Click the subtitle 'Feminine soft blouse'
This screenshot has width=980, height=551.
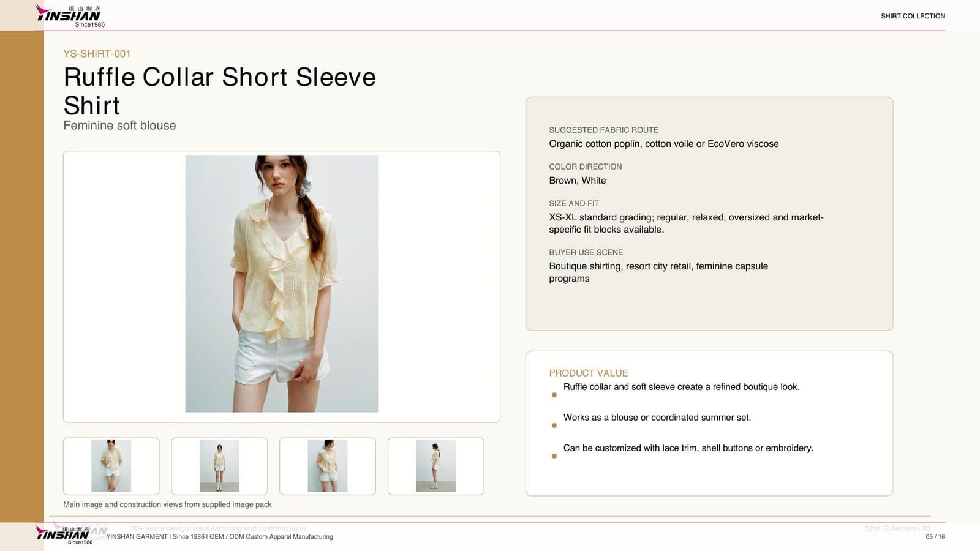(119, 126)
